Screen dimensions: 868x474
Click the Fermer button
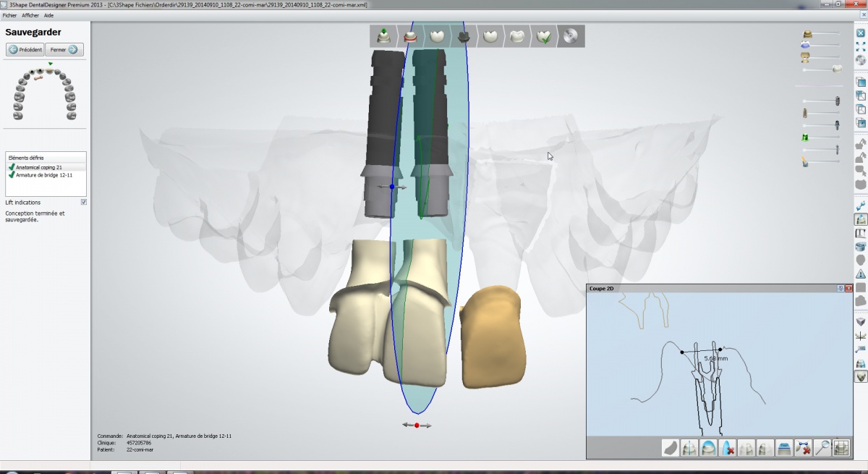64,49
